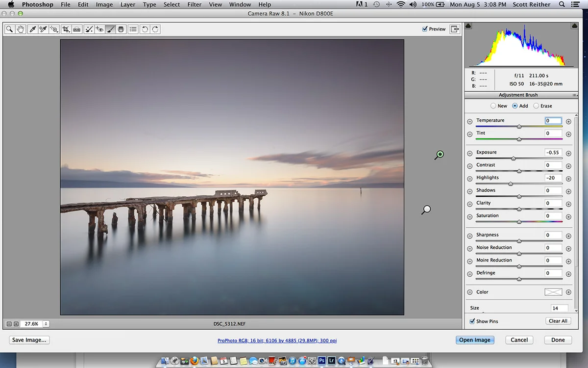Viewport: 588px width, 368px height.
Task: Switch to the Graduated Filter tool
Action: (121, 29)
